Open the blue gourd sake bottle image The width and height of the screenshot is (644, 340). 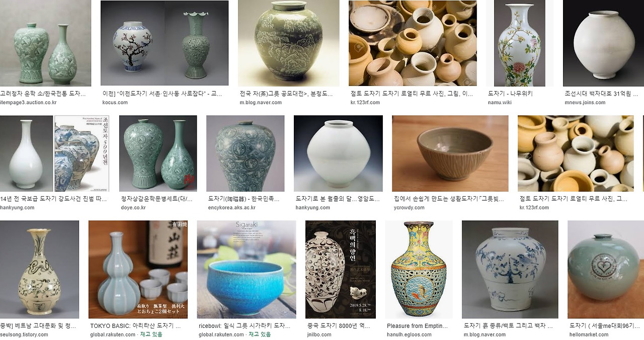(138, 270)
